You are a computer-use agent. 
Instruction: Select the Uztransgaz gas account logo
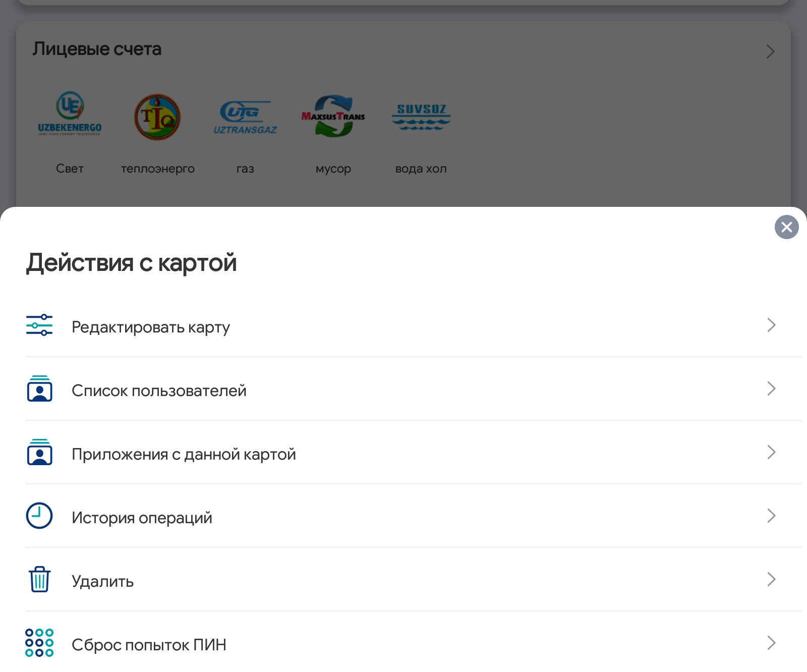tap(245, 117)
